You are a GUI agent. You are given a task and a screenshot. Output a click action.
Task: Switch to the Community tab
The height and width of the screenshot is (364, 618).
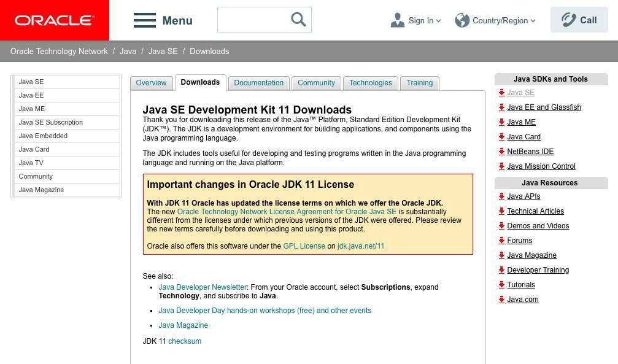316,83
